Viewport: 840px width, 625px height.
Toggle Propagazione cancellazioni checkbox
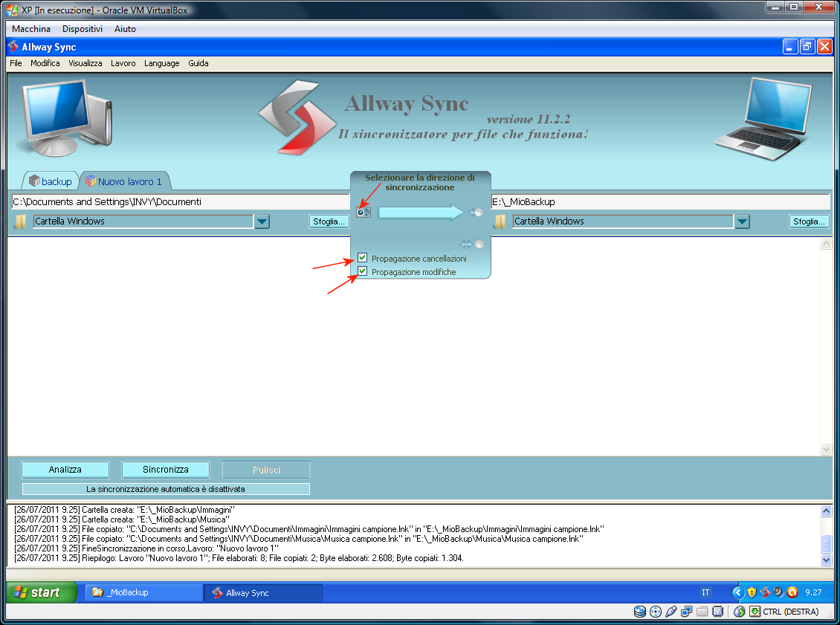tap(363, 258)
